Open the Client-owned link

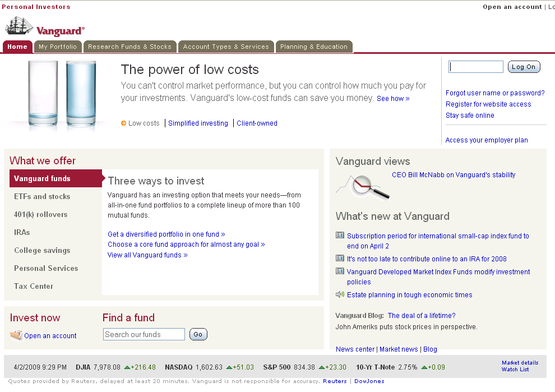point(257,123)
